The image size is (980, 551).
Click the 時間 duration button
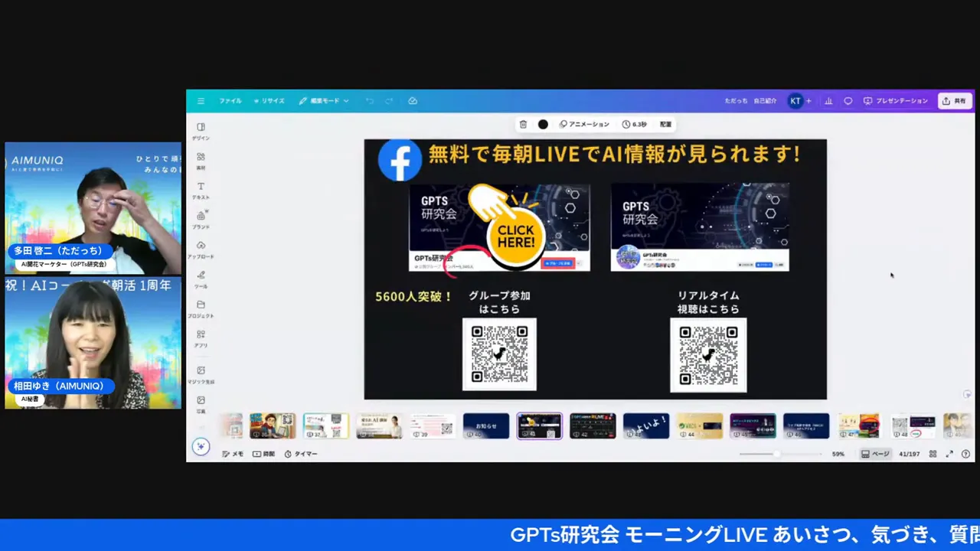point(263,454)
